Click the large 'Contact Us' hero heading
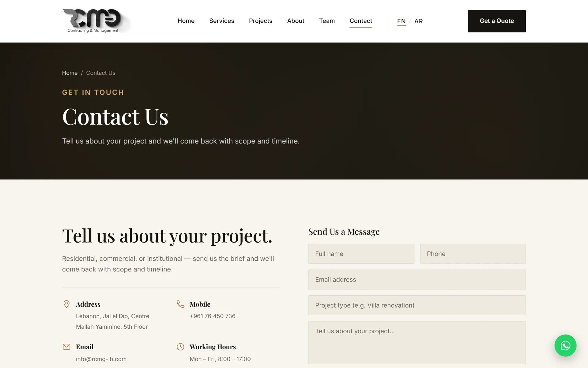The image size is (588, 368). 115,117
